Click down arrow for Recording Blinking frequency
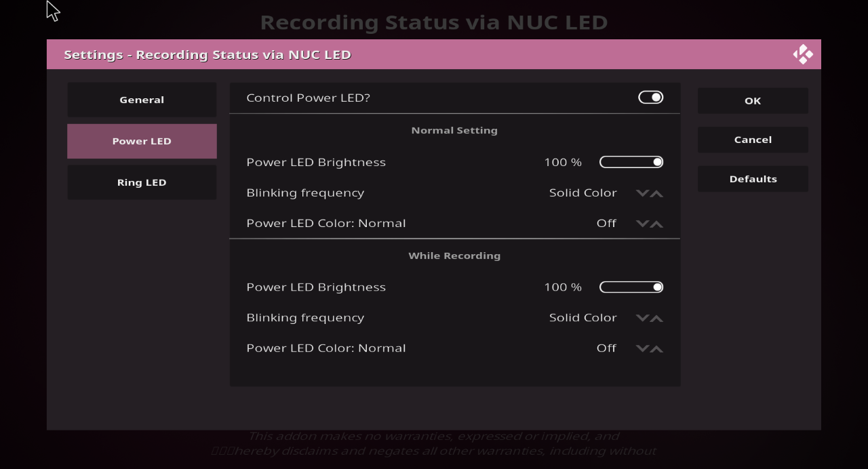Screen dimensions: 868x469 (x=642, y=318)
